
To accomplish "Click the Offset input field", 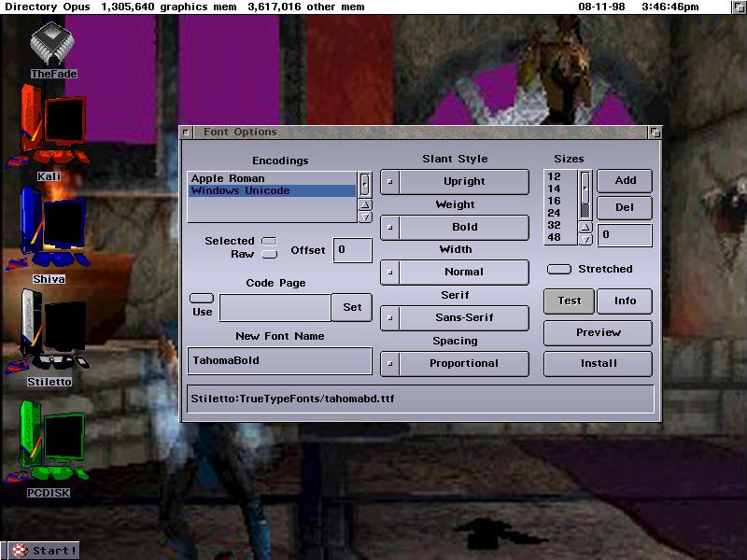I will click(x=352, y=250).
